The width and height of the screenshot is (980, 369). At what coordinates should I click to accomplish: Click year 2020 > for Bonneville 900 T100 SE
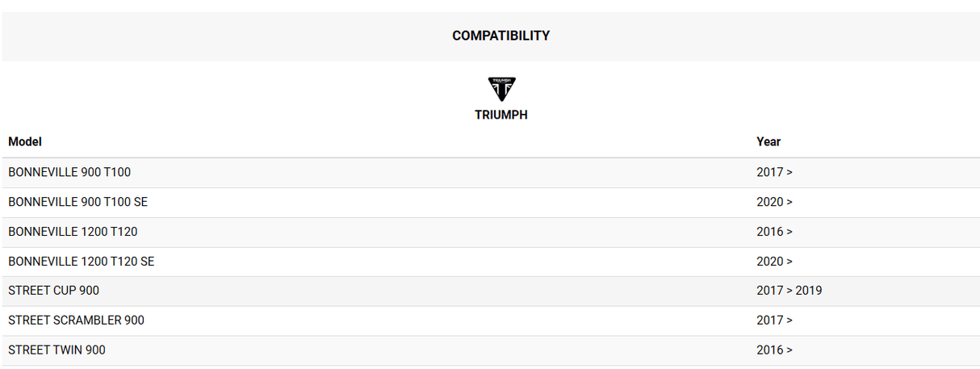(x=774, y=202)
